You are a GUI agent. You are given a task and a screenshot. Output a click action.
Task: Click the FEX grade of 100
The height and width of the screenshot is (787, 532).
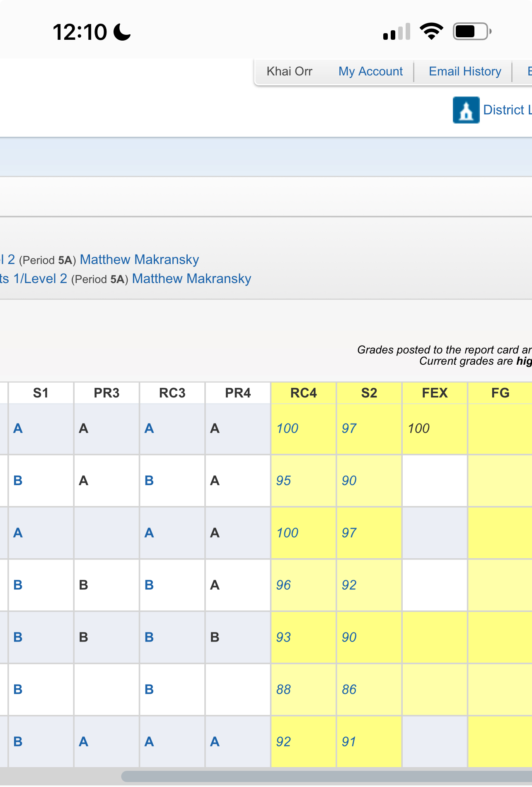pyautogui.click(x=418, y=429)
